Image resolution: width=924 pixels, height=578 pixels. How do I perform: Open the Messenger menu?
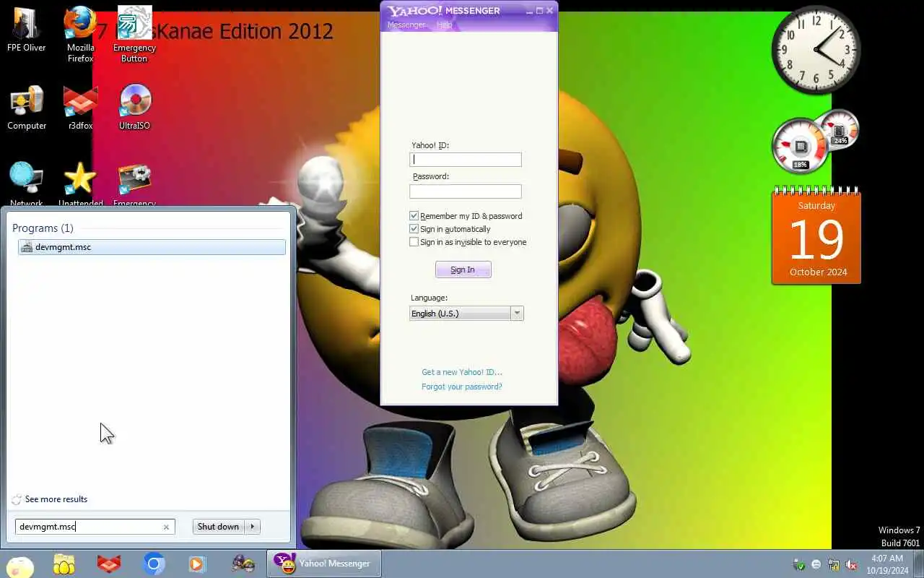(x=406, y=25)
